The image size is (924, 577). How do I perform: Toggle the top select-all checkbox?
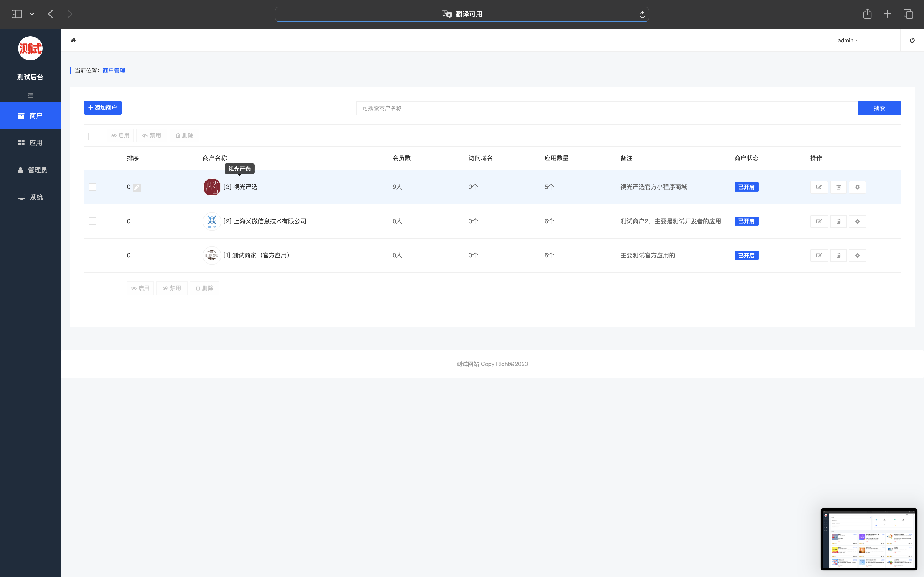click(x=92, y=136)
